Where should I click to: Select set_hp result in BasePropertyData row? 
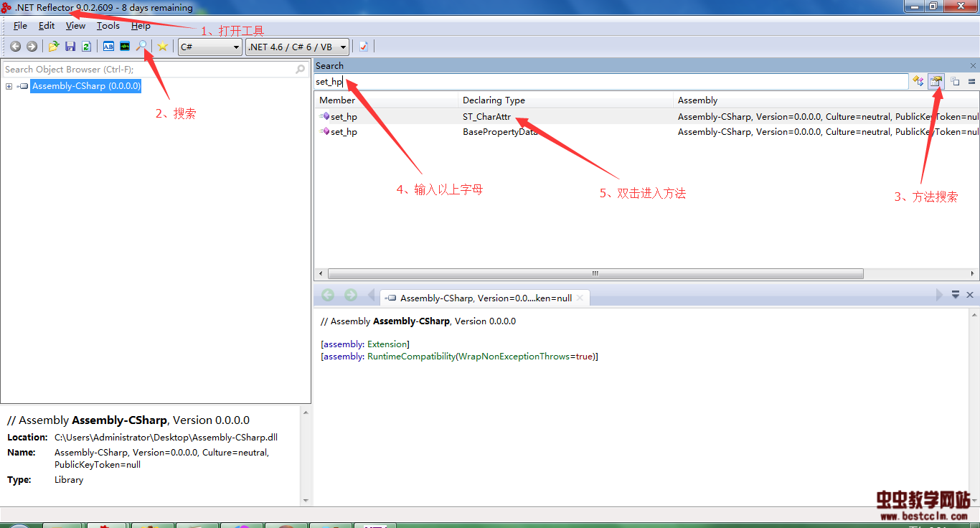(x=344, y=132)
